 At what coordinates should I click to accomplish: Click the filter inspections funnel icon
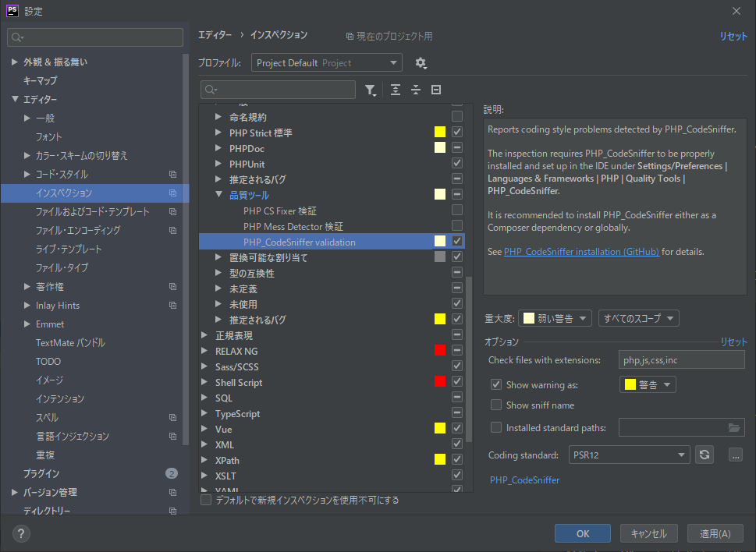371,90
